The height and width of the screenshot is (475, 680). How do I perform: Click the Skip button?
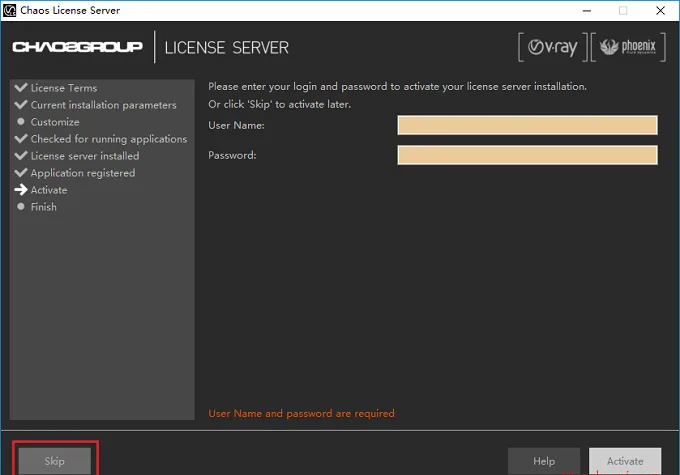(55, 461)
